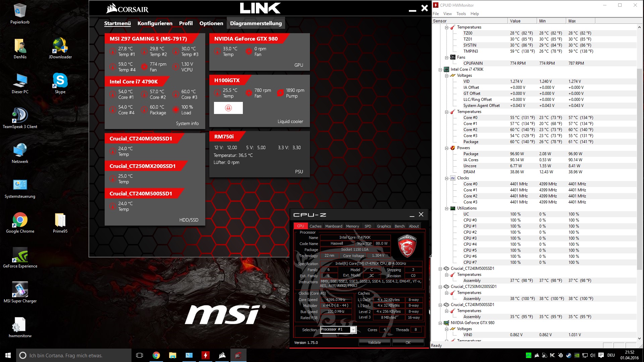This screenshot has height=362, width=644.
Task: Open the Dieser PC desktop icon
Action: click(20, 83)
